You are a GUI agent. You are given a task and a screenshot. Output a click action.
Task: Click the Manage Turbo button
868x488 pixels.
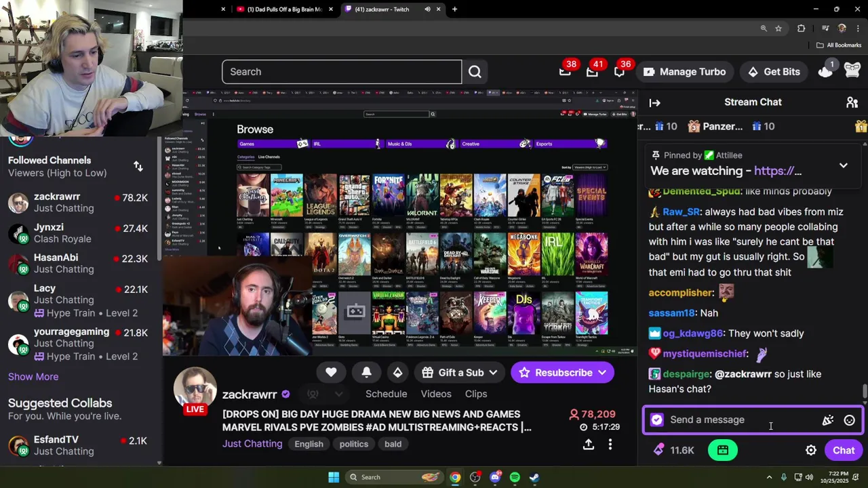(x=684, y=72)
